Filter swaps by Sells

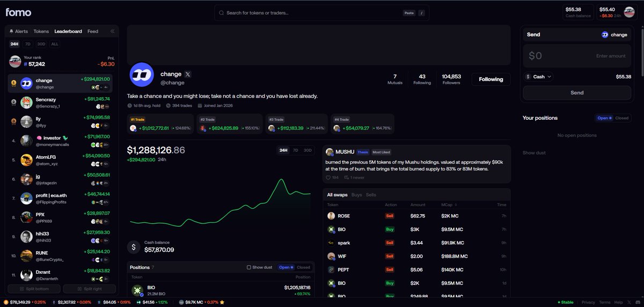pos(371,195)
